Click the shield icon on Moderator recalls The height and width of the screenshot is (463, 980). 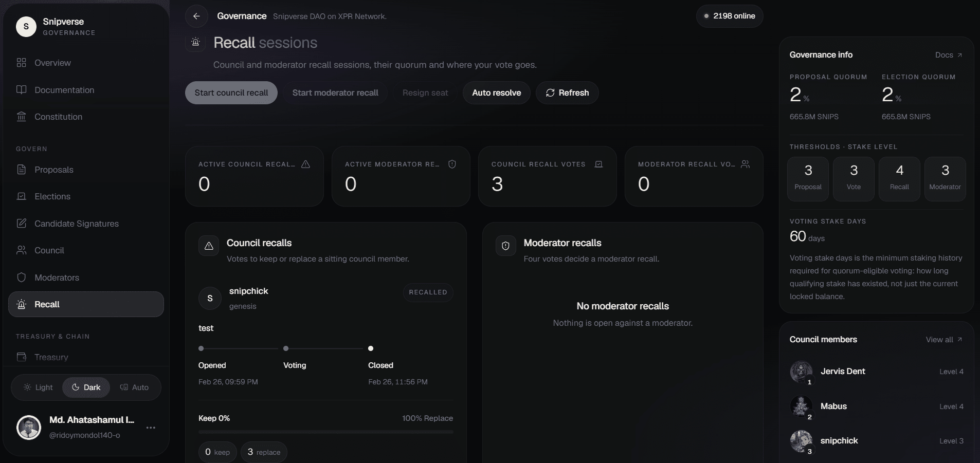(x=506, y=246)
